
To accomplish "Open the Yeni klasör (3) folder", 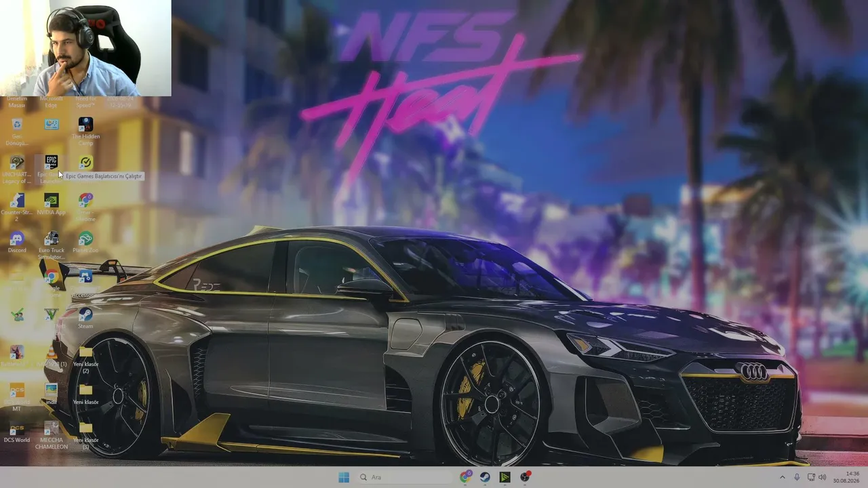I will pyautogui.click(x=85, y=435).
